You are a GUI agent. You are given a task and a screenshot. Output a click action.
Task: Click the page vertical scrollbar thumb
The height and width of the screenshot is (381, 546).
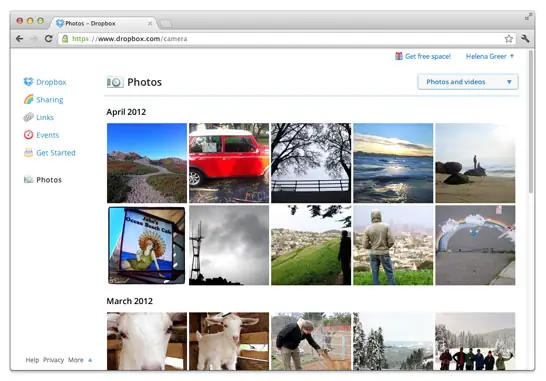[x=531, y=122]
